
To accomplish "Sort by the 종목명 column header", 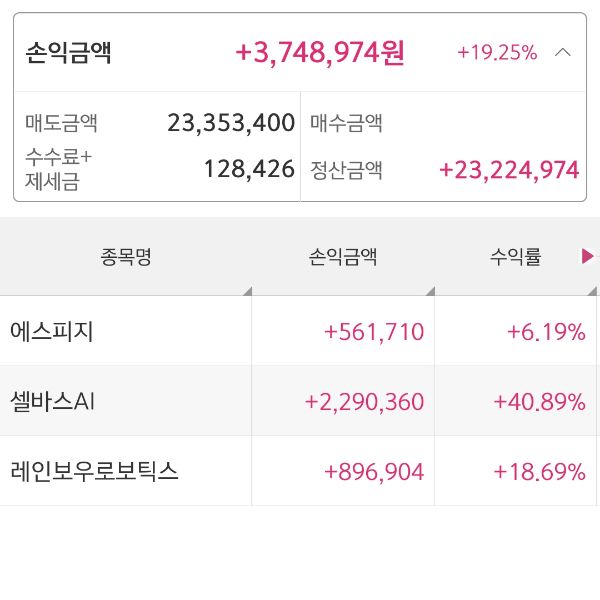I will coord(125,257).
